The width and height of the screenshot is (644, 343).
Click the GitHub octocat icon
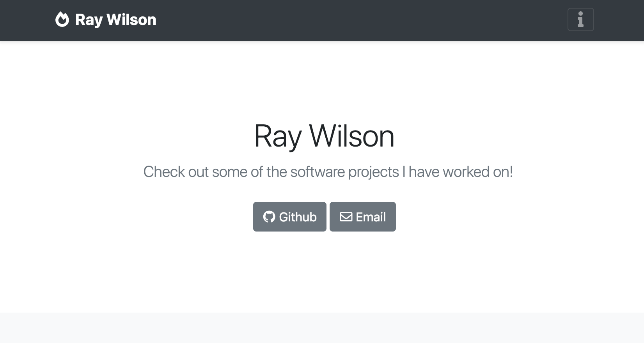click(269, 217)
